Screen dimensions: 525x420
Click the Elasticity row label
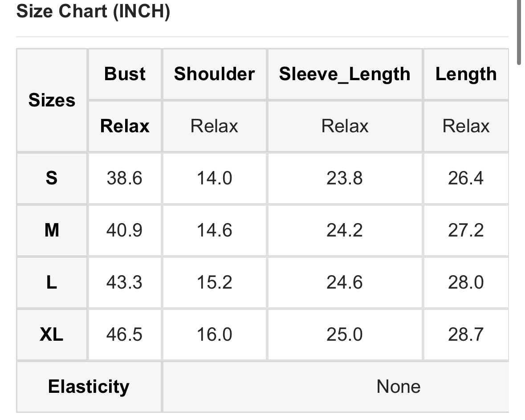tap(89, 387)
